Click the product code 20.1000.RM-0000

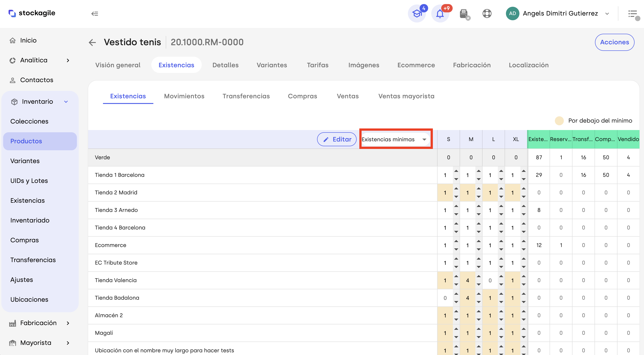pos(207,42)
